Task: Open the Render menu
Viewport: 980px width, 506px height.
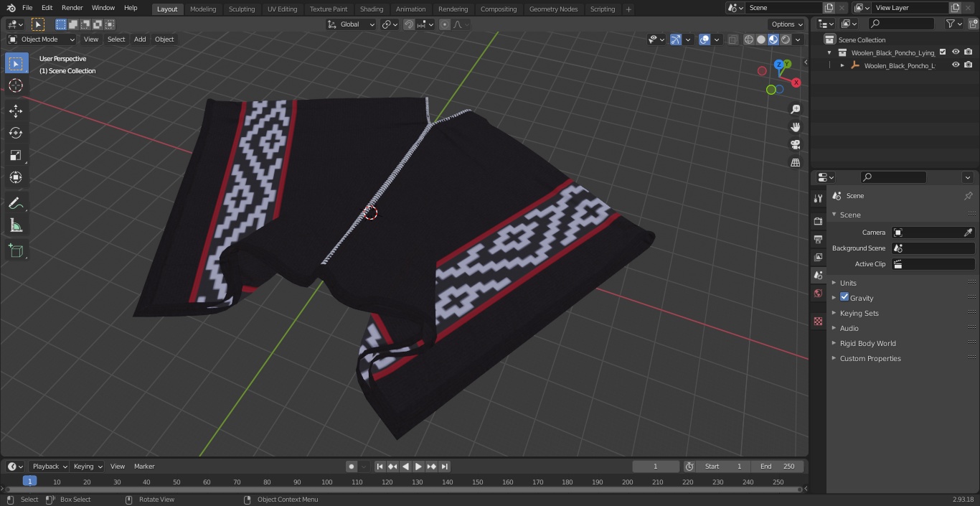Action: [x=72, y=8]
